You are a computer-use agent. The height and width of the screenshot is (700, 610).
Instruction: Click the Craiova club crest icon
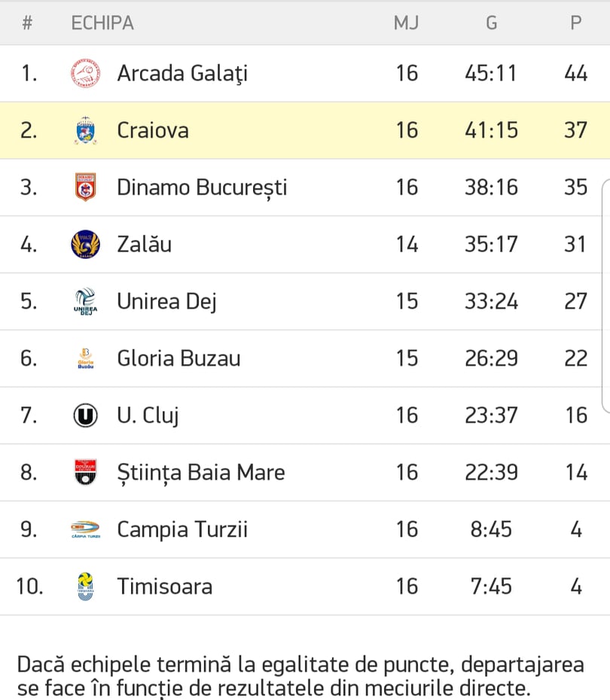tap(85, 131)
